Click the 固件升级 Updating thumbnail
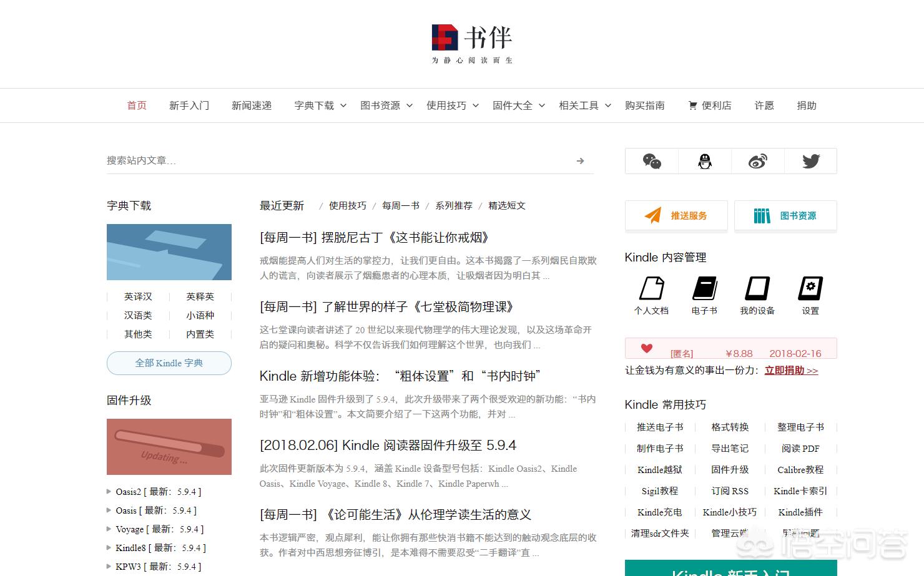The height and width of the screenshot is (576, 924). (169, 447)
